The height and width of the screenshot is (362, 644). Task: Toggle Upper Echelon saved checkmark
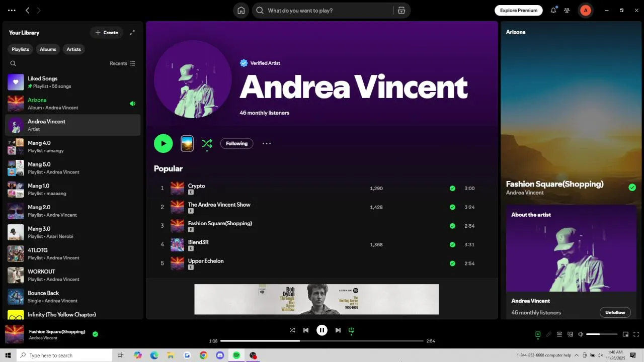tap(452, 263)
